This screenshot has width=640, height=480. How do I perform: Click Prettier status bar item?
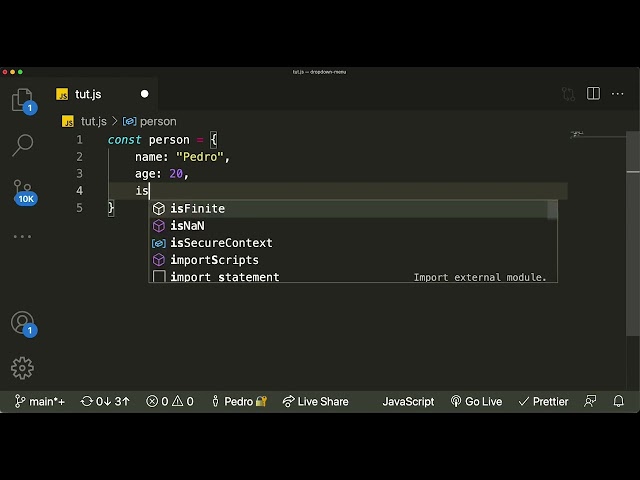pos(543,402)
